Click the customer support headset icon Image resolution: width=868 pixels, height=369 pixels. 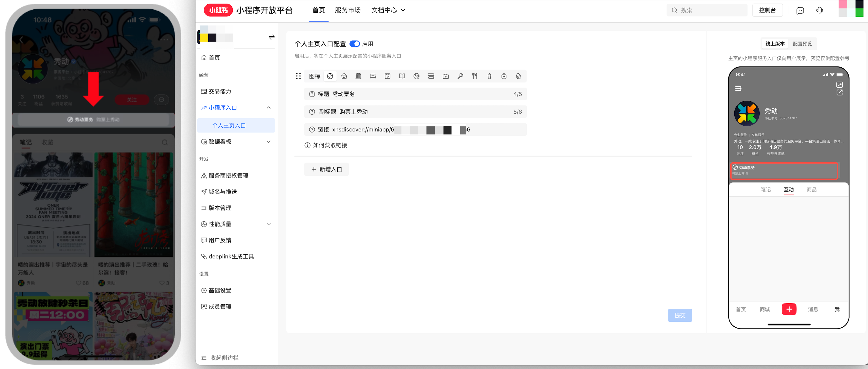(820, 10)
